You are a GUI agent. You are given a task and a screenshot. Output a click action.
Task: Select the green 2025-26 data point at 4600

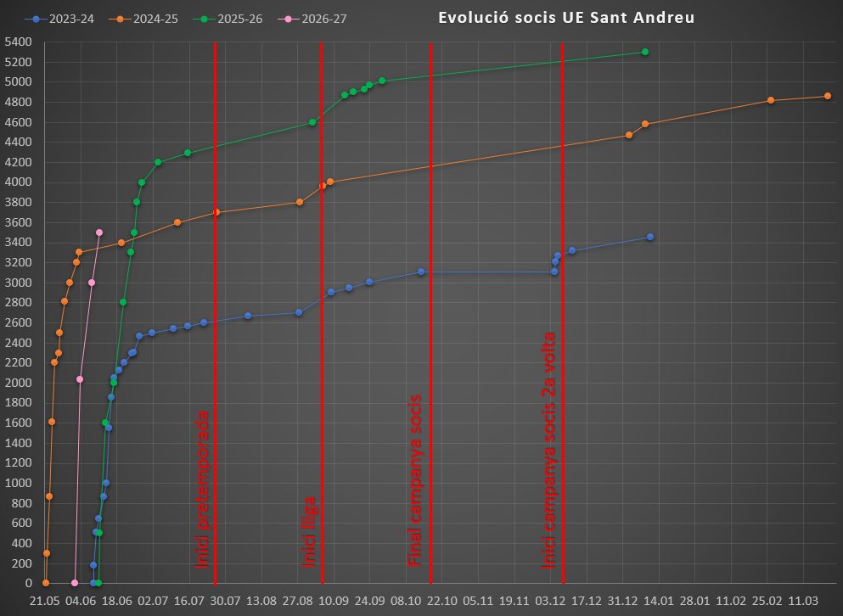pos(312,122)
